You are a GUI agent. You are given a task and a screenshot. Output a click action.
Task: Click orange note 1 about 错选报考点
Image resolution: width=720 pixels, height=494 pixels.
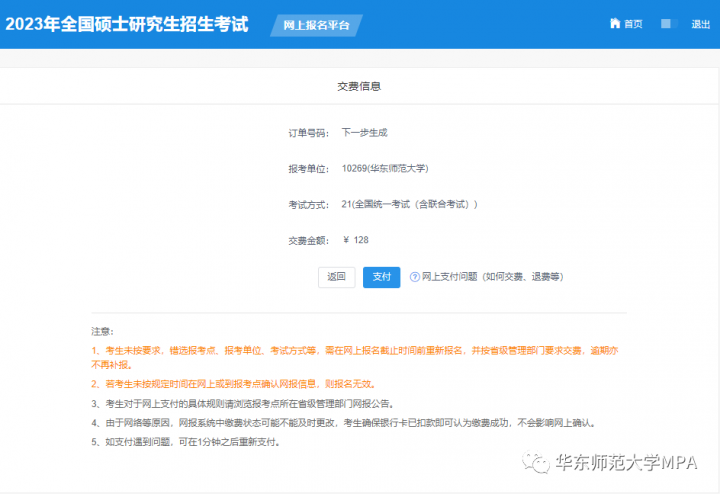tap(354, 358)
